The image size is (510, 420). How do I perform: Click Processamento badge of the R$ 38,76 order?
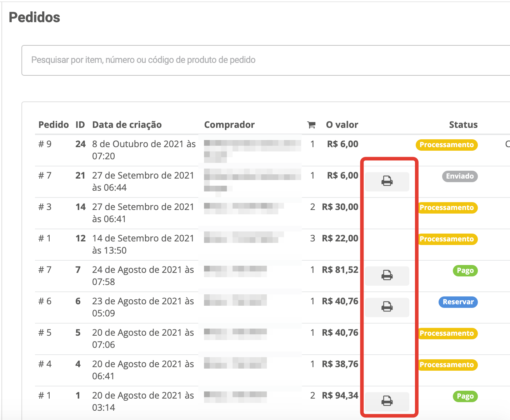coord(448,365)
